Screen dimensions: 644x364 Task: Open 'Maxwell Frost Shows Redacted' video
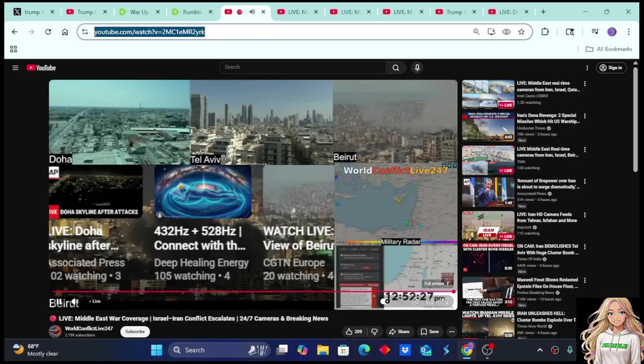(548, 283)
